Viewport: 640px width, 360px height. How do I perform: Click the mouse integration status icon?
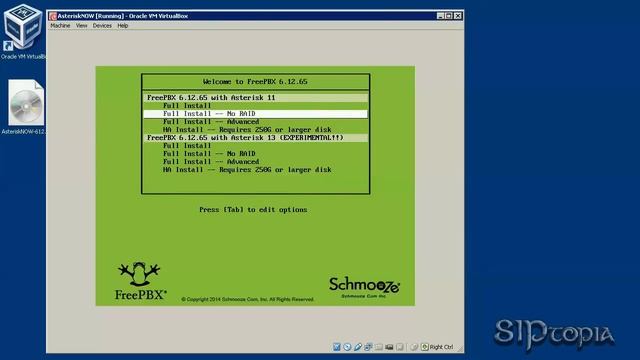[414, 347]
